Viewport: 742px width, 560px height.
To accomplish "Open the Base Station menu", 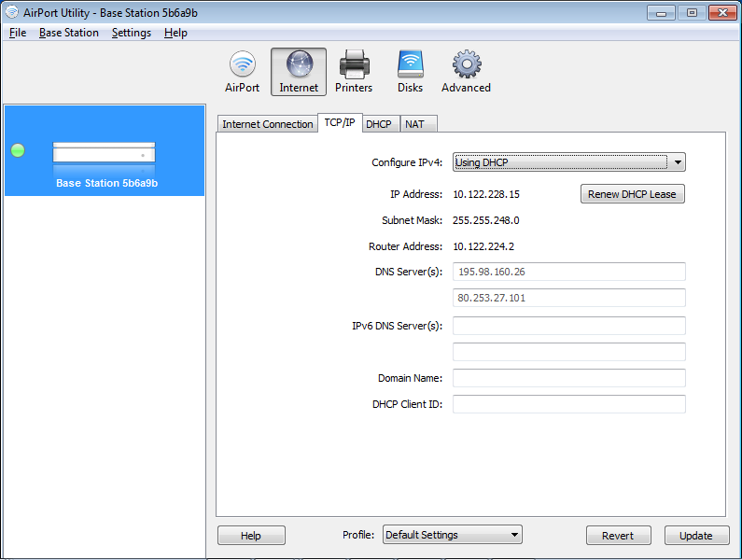I will [x=69, y=33].
